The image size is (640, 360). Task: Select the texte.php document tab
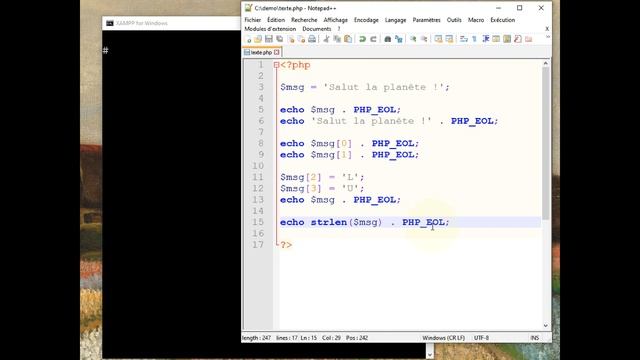coord(261,52)
